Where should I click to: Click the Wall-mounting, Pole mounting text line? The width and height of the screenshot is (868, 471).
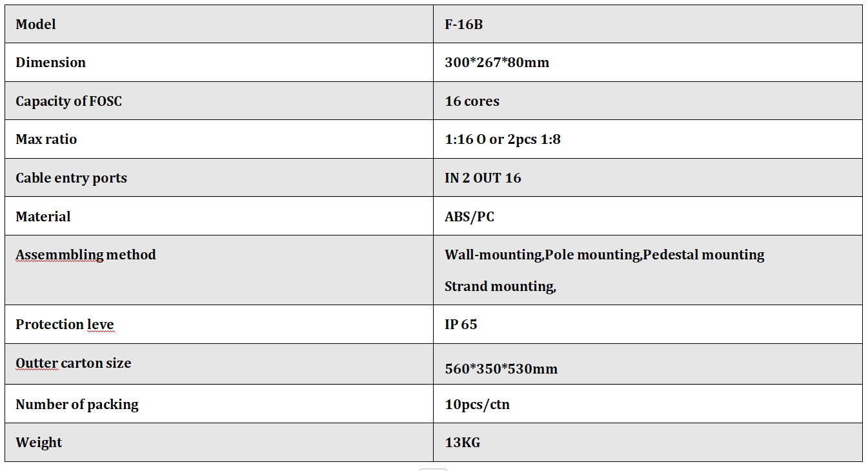click(605, 255)
